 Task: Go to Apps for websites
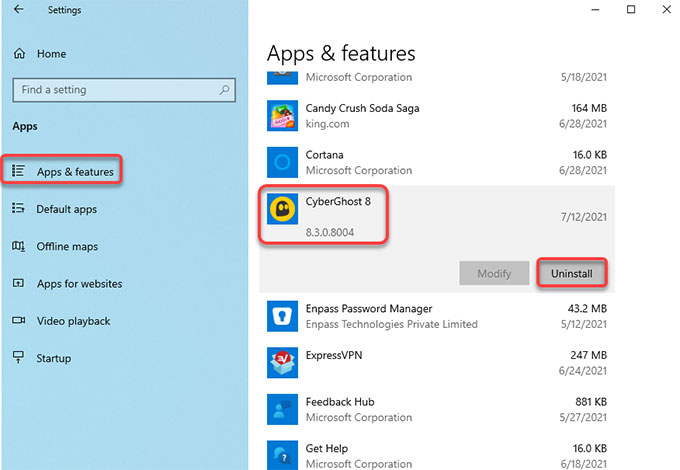coord(79,284)
